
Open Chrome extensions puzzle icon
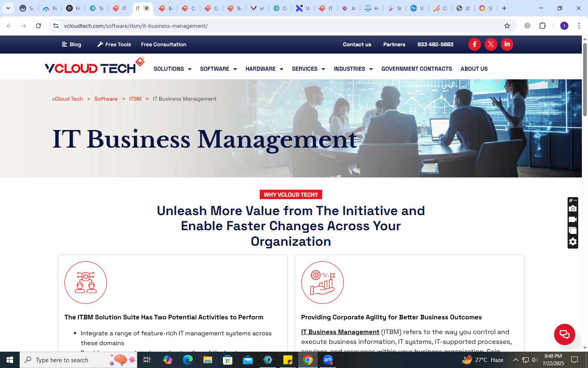tap(542, 26)
